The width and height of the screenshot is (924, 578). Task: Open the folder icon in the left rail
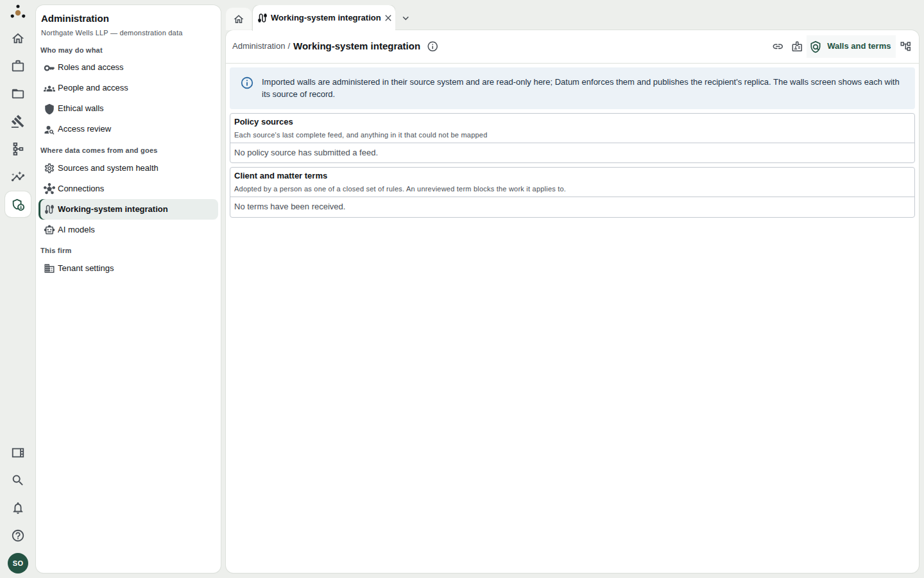coord(18,94)
